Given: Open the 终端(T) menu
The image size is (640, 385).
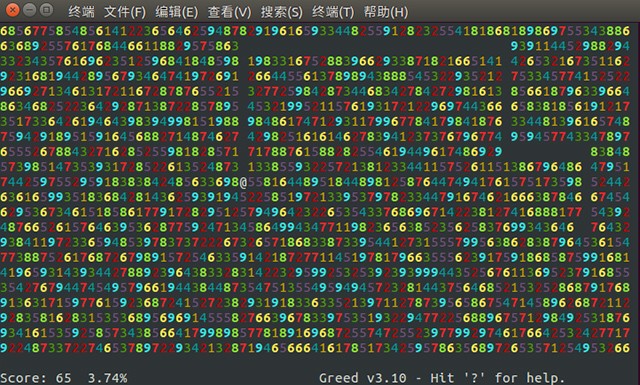Looking at the screenshot, I should click(333, 12).
